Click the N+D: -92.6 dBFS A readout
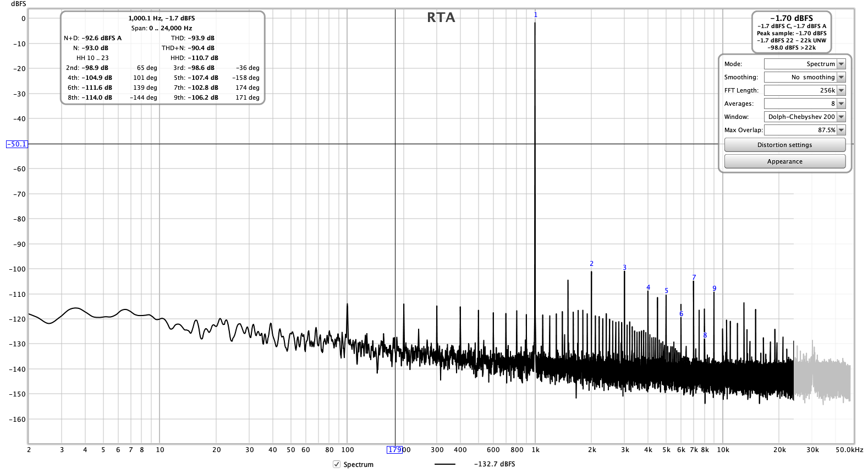868x473 pixels. [92, 38]
